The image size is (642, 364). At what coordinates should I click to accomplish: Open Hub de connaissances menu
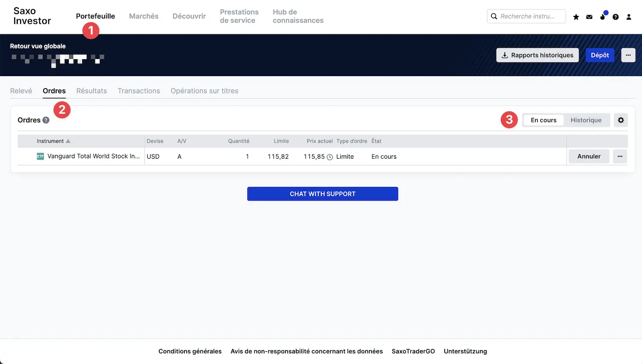point(298,16)
